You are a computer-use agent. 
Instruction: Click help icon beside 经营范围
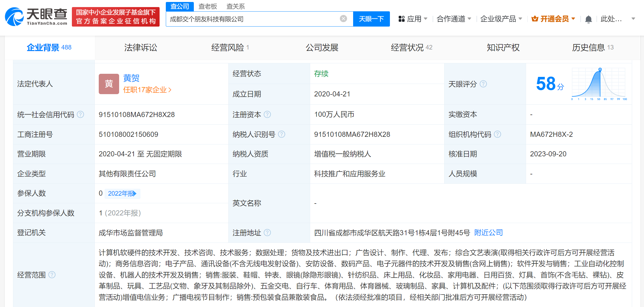(x=52, y=274)
